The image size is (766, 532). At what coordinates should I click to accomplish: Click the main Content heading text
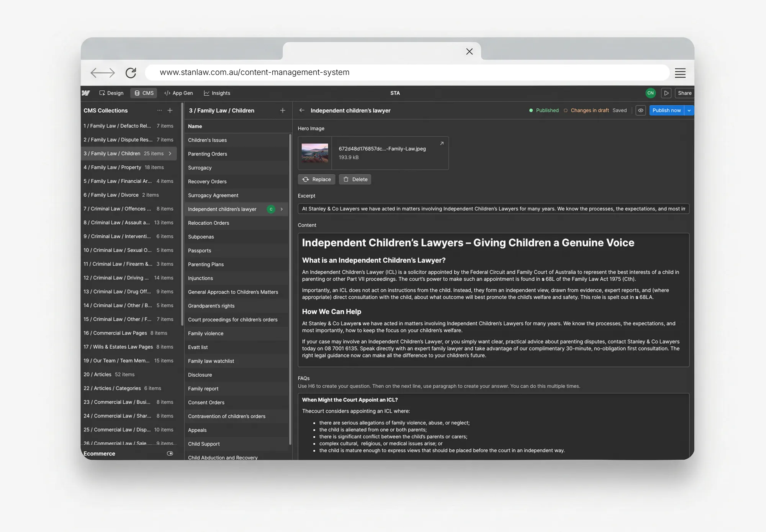point(468,243)
